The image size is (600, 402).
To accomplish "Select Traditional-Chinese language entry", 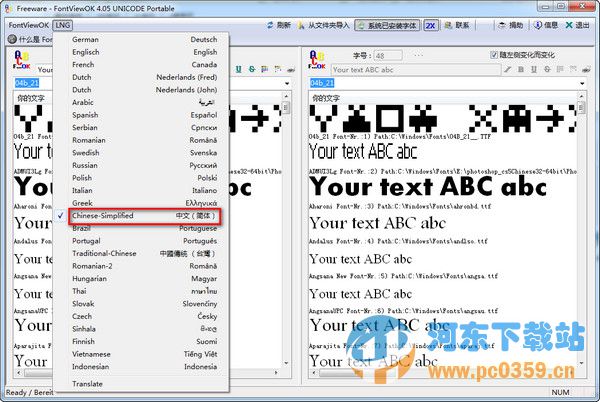I will tap(145, 254).
